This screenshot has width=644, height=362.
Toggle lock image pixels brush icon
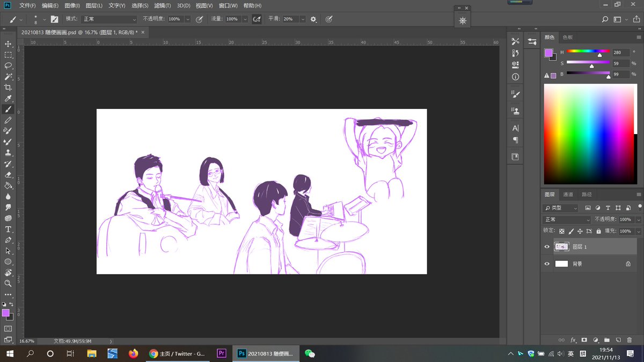(x=571, y=231)
